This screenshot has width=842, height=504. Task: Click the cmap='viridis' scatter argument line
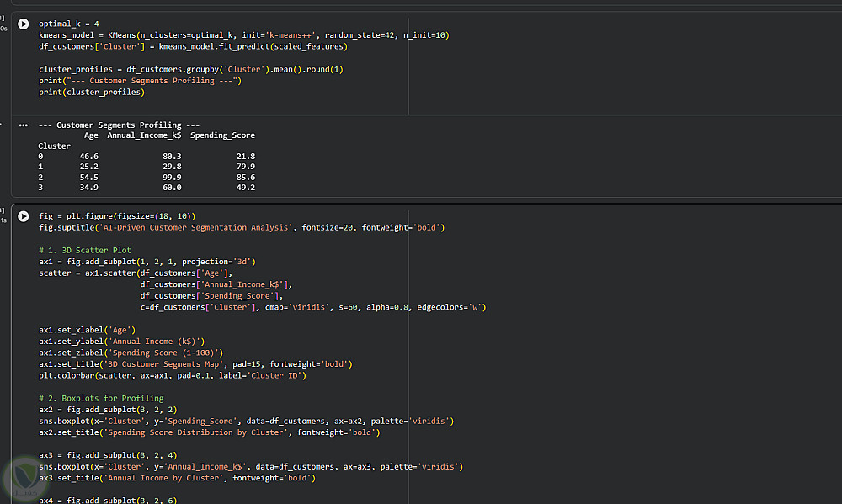313,307
